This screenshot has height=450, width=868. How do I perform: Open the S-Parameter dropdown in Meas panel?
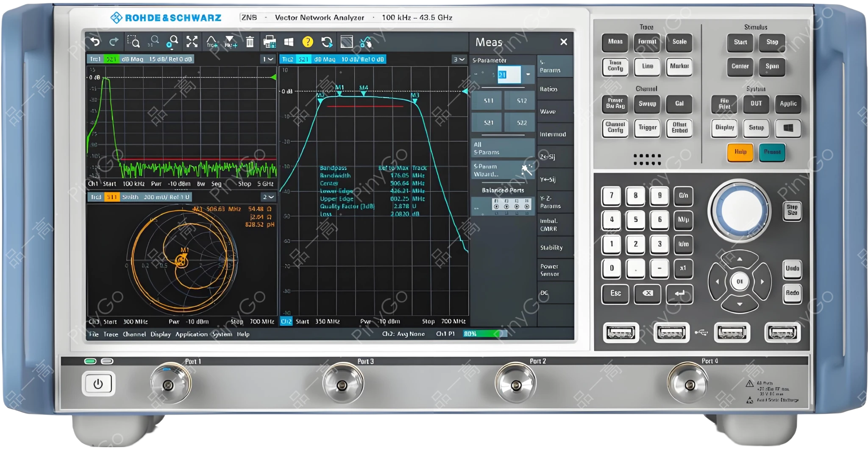pyautogui.click(x=528, y=73)
